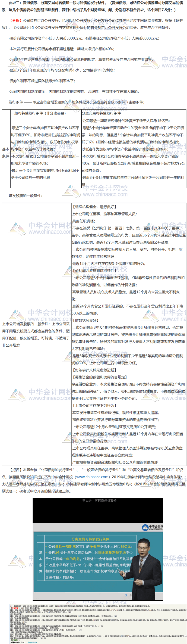Image resolution: width=187 pixels, height=644 pixels.
Task: Click the 【点评】 label in the review paragraph
Action: (x=16, y=470)
